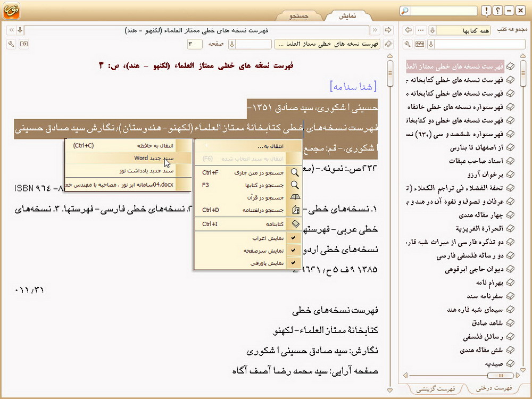The height and width of the screenshot is (399, 532).
Task: Switch to the نمایش tab
Action: [348, 16]
